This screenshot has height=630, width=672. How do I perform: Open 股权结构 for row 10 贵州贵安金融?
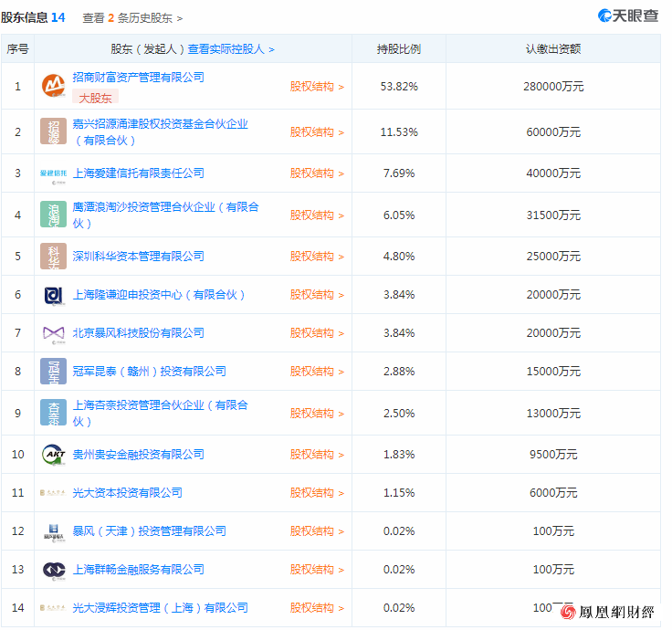click(x=317, y=455)
